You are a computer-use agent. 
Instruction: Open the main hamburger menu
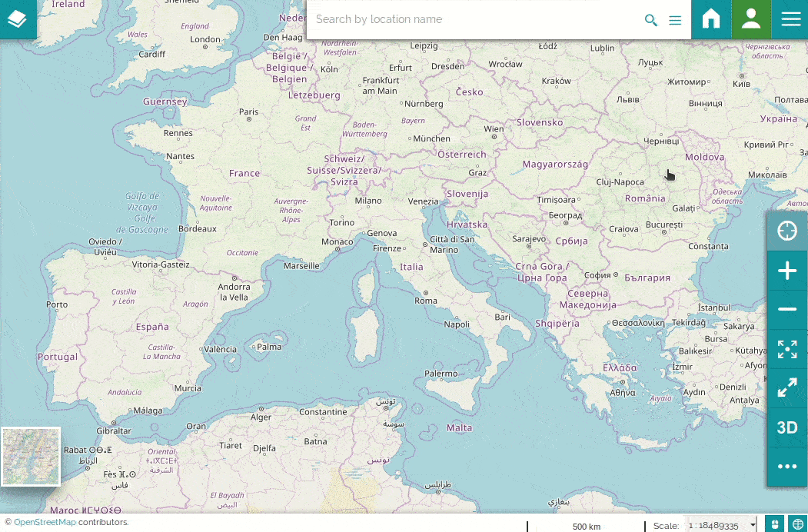click(790, 19)
